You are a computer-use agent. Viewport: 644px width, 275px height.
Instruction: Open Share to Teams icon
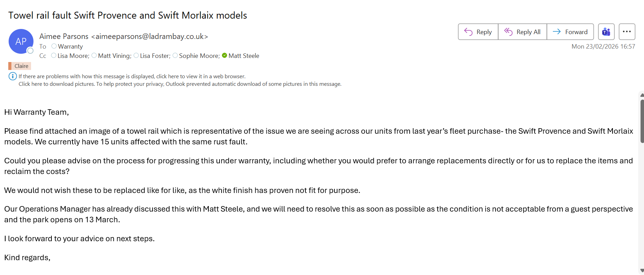606,32
